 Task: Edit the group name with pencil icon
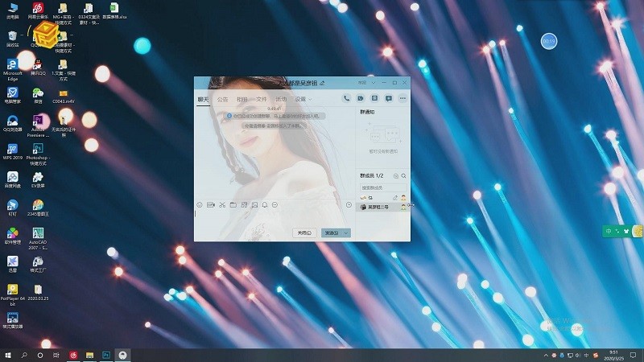click(x=323, y=83)
